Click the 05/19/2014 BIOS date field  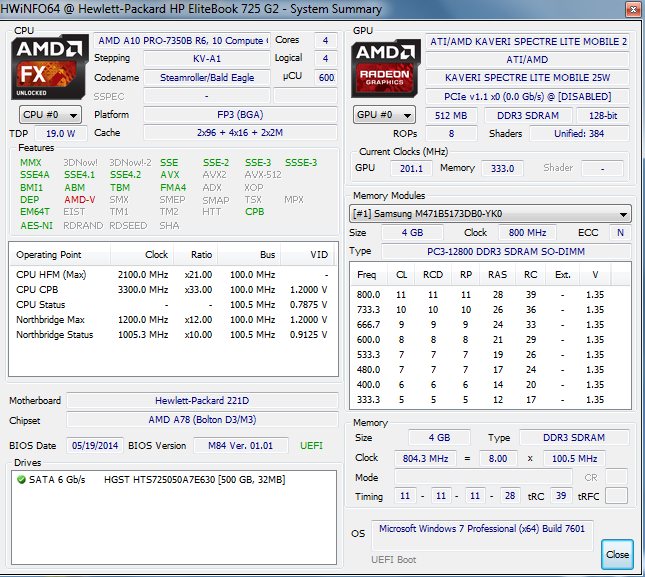tap(95, 446)
